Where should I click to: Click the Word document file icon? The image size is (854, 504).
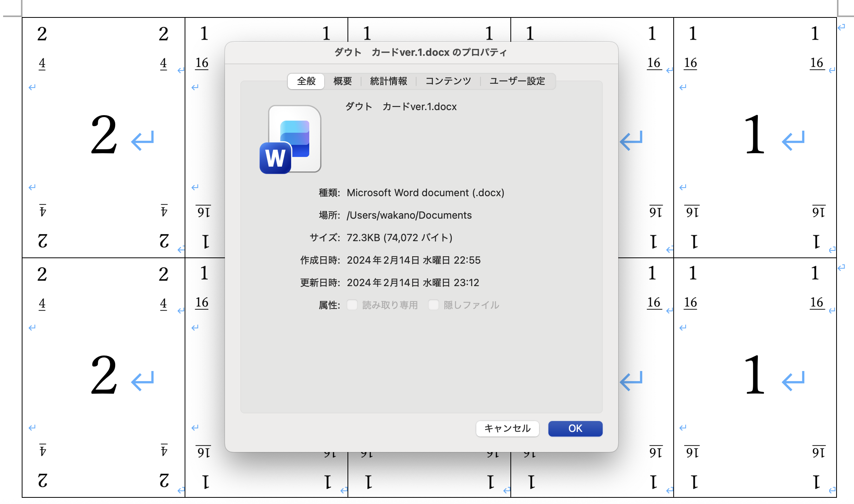(x=291, y=140)
